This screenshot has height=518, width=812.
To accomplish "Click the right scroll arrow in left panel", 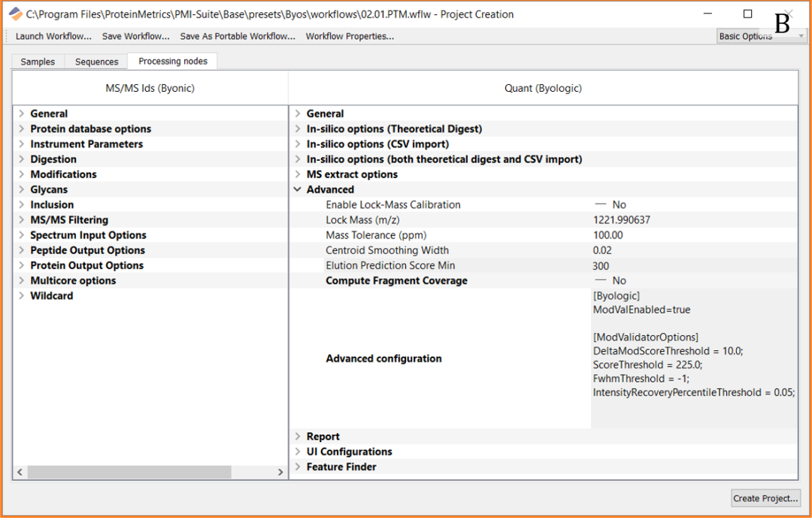I will pyautogui.click(x=280, y=472).
